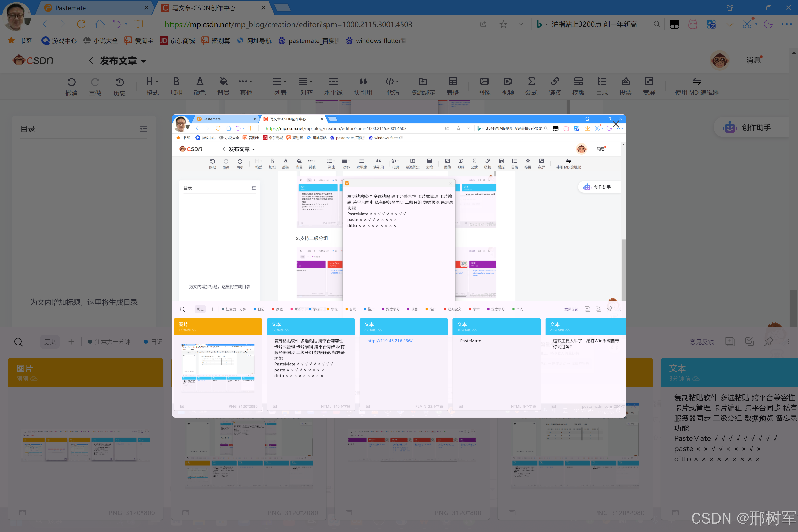Click the Pastemate search magnifier icon
The height and width of the screenshot is (532, 798).
point(19,342)
